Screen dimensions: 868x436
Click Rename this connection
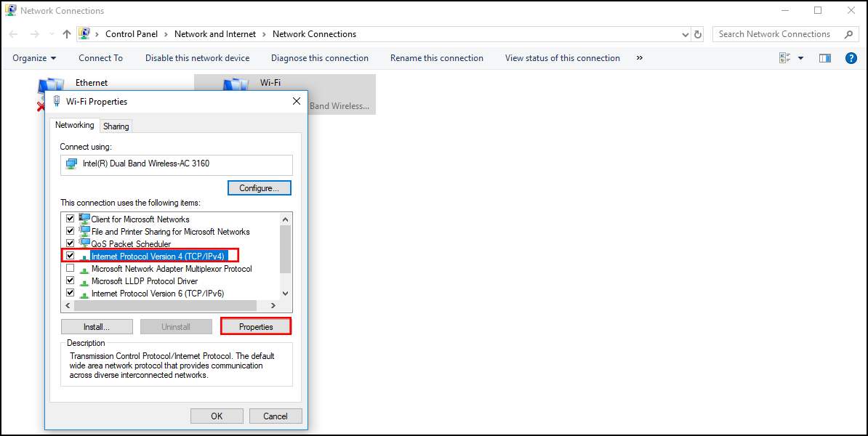click(x=436, y=58)
